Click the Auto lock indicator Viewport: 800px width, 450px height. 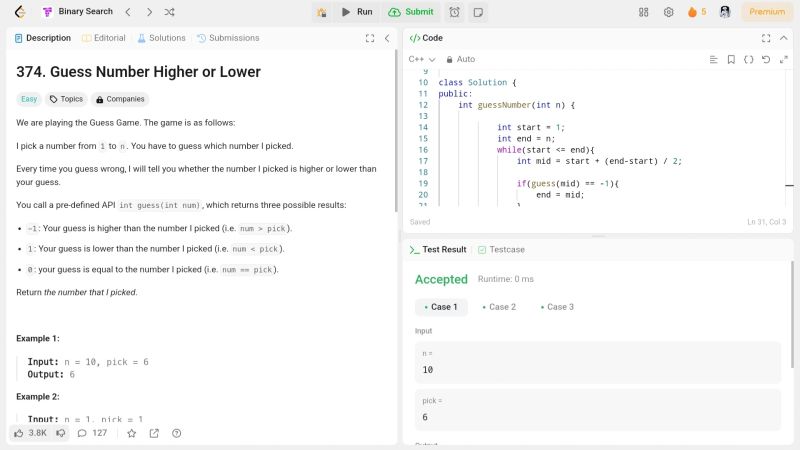(x=460, y=59)
